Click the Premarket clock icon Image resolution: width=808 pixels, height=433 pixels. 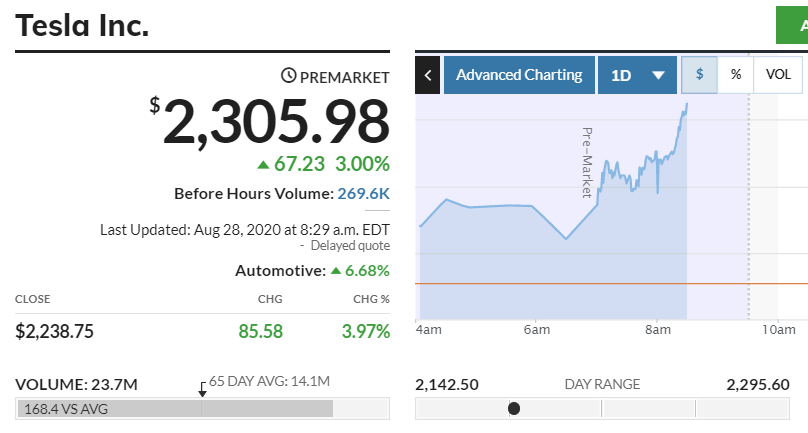289,76
